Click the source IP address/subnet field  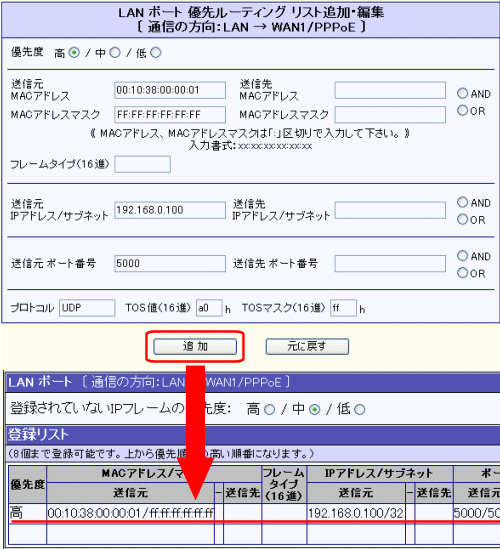click(170, 210)
